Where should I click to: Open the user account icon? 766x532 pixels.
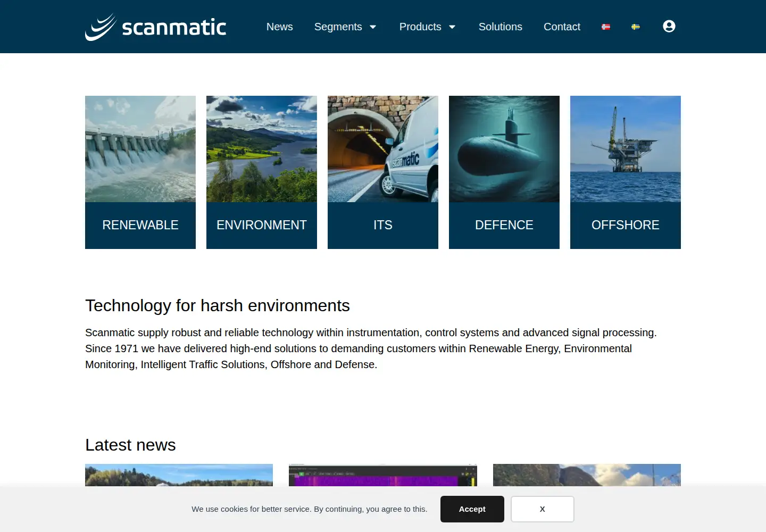coord(669,26)
